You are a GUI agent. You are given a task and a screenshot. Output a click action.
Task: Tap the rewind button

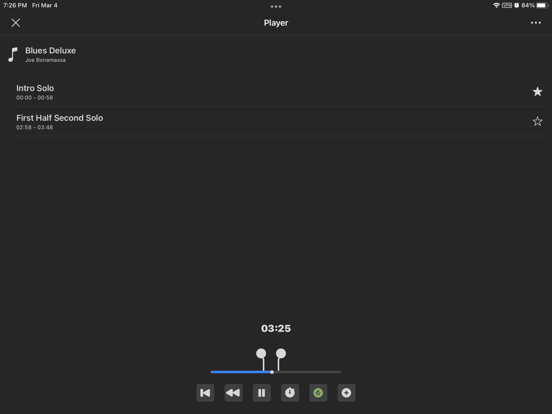point(233,393)
